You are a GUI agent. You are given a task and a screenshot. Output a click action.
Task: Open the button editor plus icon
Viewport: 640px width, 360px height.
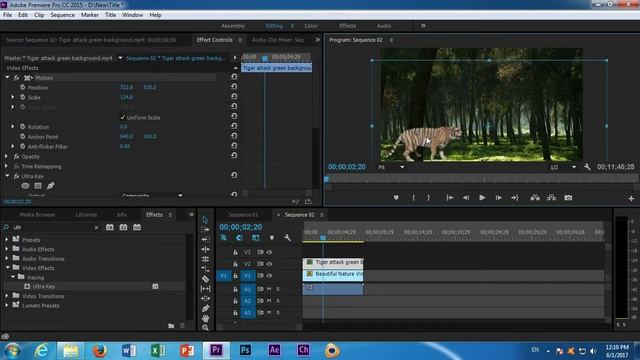coord(631,198)
